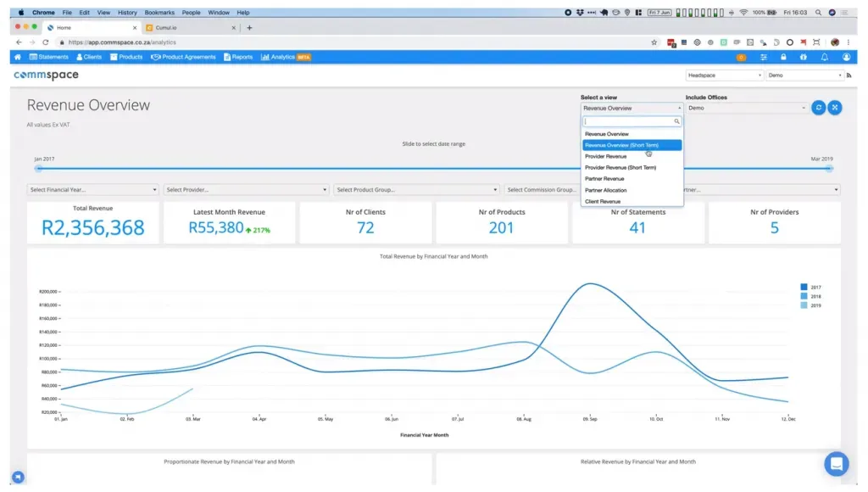Click the Latest Month Revenue R55,380 value
This screenshot has height=492, width=868.
(x=216, y=227)
